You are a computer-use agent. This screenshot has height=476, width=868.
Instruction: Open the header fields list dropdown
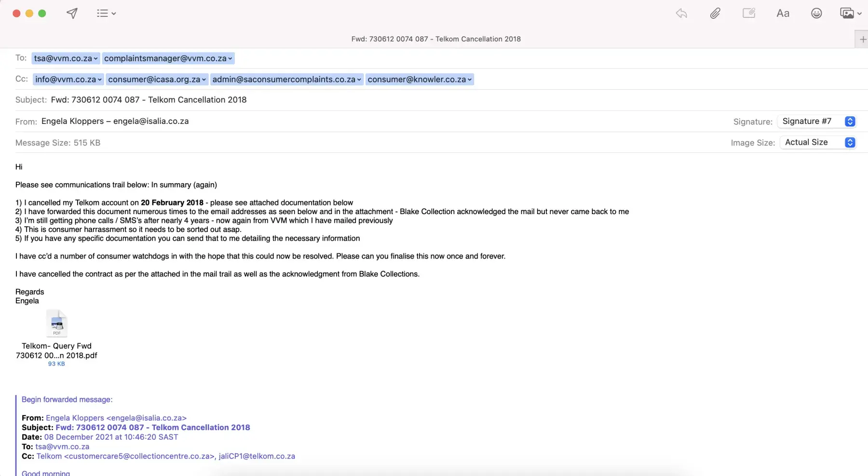click(x=106, y=14)
